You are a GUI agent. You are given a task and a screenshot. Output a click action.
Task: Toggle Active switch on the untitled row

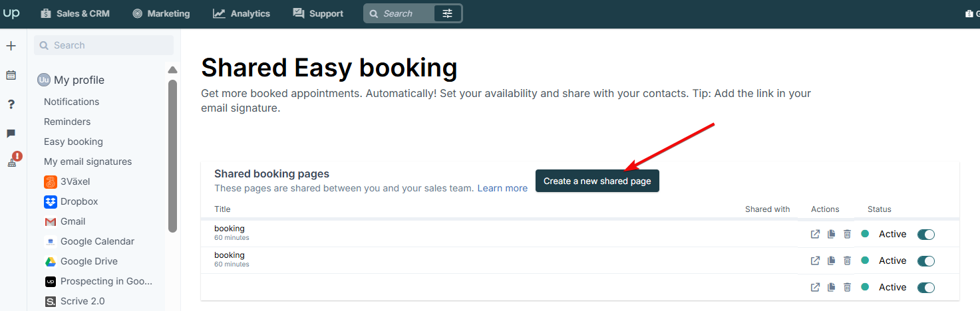point(925,287)
